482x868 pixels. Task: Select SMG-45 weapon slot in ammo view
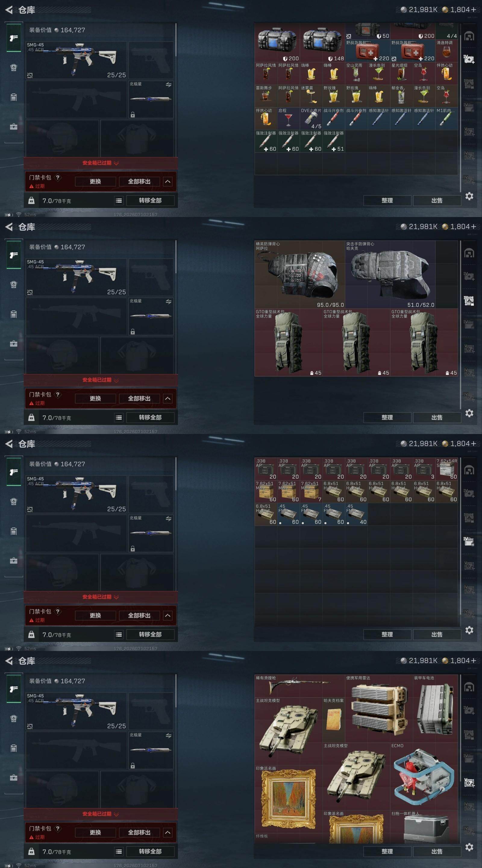pyautogui.click(x=77, y=494)
